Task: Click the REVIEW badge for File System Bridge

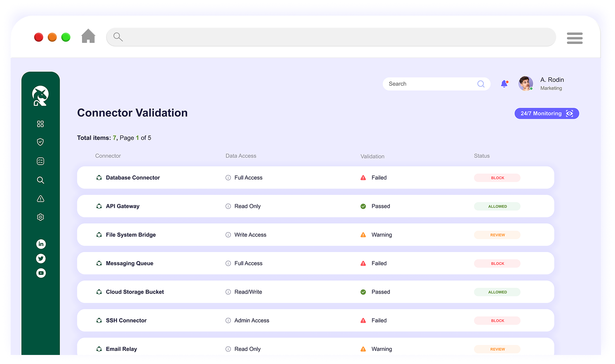Action: (x=497, y=235)
